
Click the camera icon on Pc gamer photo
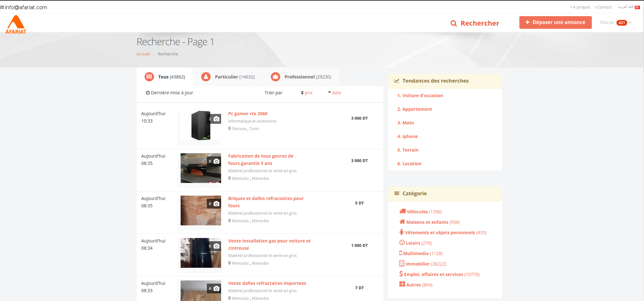coord(216,119)
